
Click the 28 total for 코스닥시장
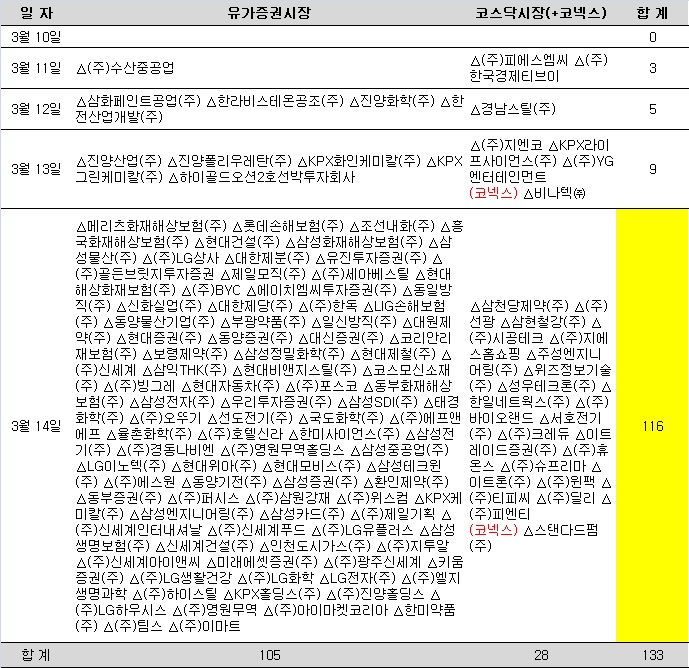click(x=541, y=655)
